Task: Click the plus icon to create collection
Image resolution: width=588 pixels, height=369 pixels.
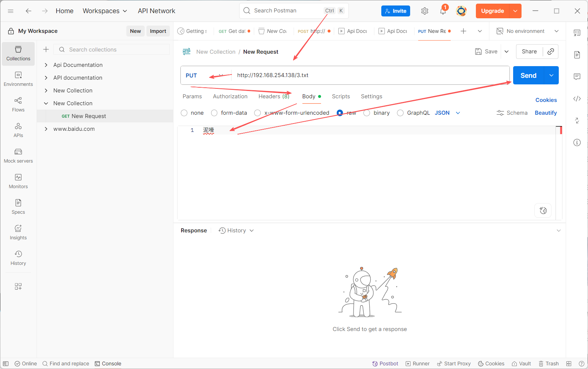Action: click(46, 49)
